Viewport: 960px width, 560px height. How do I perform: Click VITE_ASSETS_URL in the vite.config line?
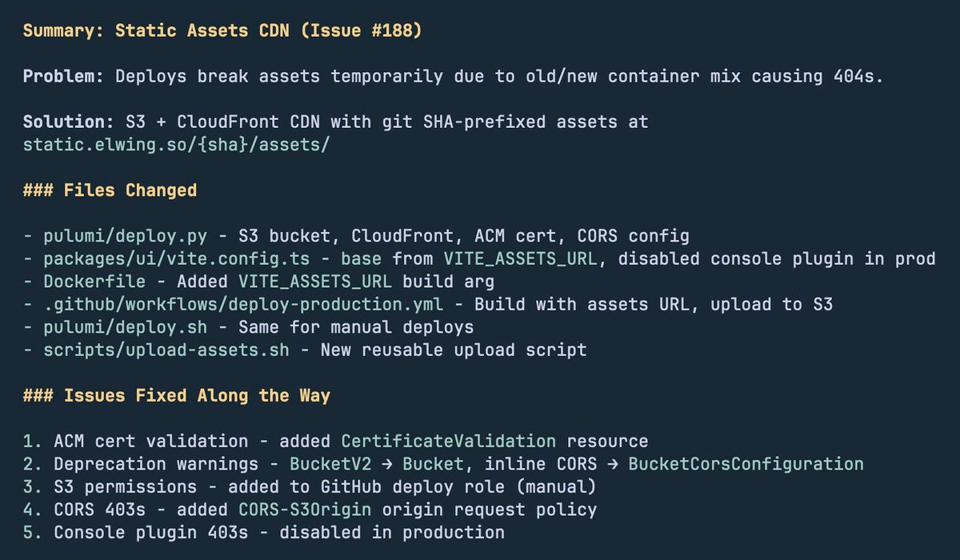coord(526,259)
